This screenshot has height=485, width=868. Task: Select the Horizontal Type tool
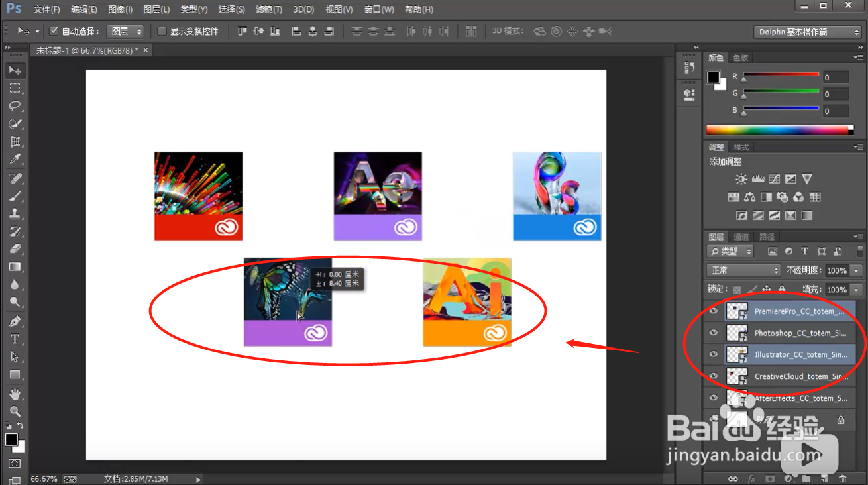tap(15, 339)
